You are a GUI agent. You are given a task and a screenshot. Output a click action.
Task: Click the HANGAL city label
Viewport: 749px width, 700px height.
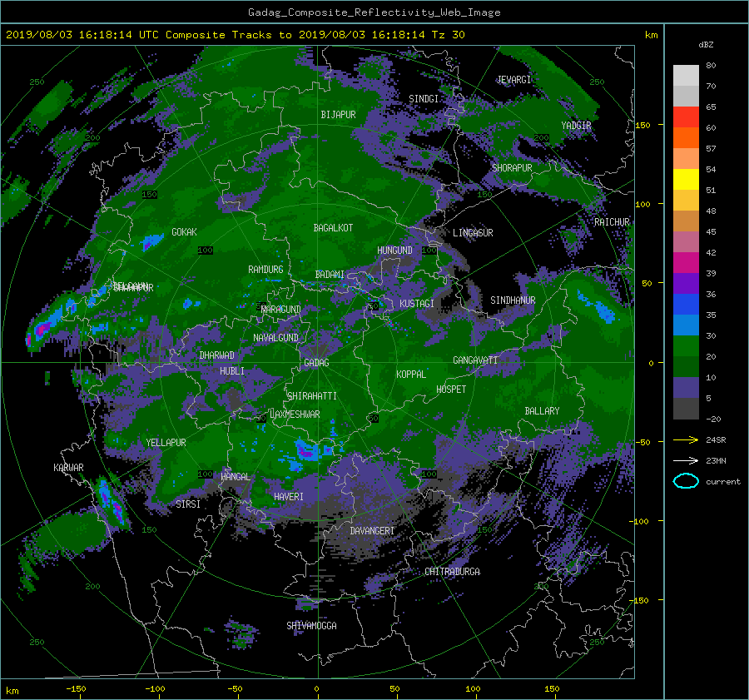pyautogui.click(x=236, y=477)
